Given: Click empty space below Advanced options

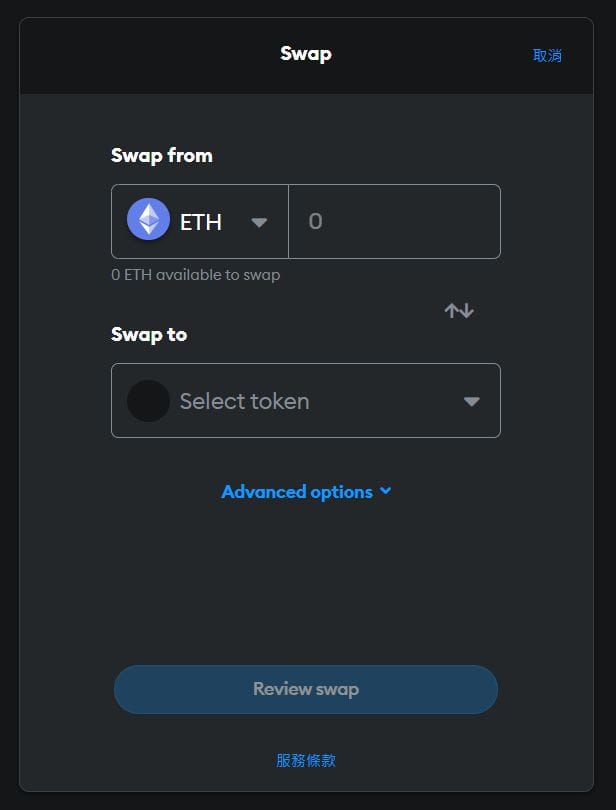Looking at the screenshot, I should coord(305,579).
